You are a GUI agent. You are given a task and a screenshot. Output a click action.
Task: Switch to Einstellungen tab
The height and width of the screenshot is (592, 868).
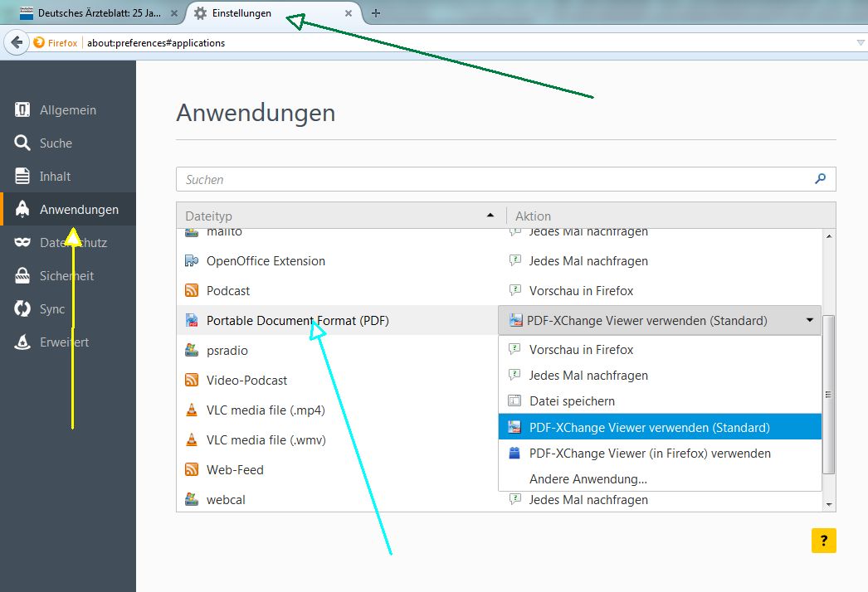274,13
